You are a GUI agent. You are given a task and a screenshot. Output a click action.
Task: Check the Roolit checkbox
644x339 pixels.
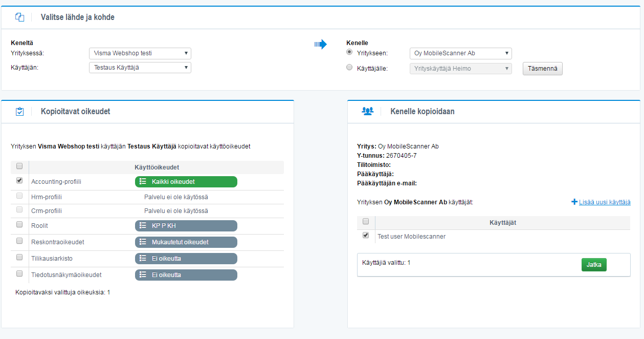[x=19, y=224]
